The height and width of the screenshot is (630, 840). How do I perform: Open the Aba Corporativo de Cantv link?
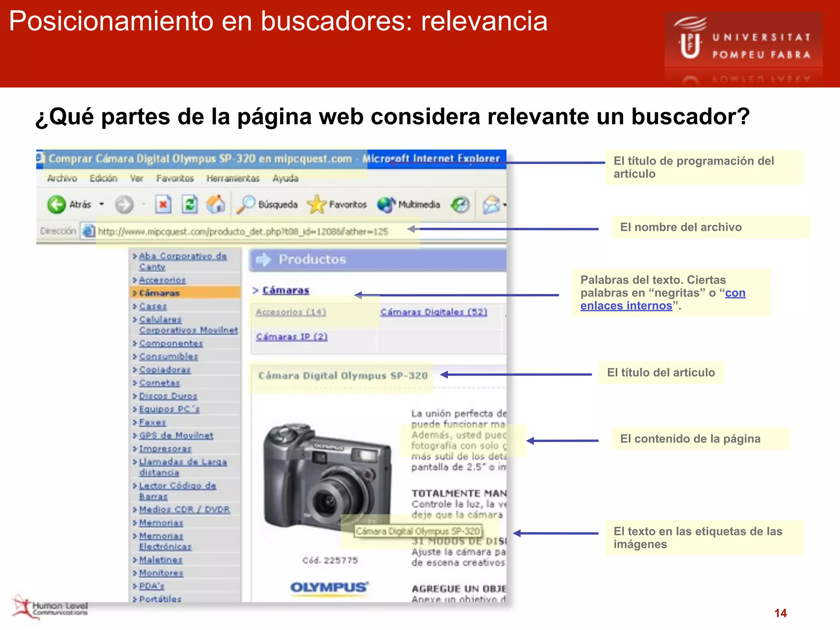coord(183,261)
